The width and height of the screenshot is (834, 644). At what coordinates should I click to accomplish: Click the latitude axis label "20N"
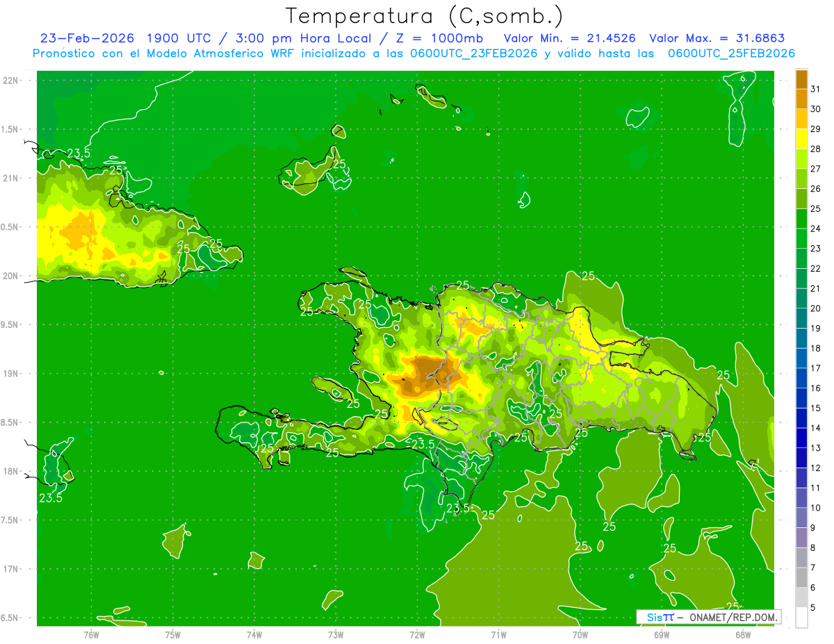point(11,276)
